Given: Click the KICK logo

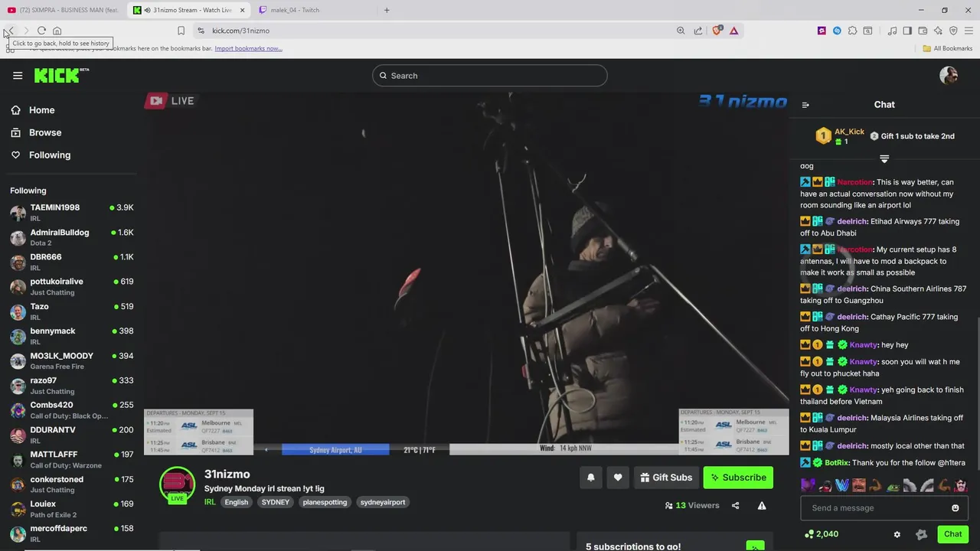Looking at the screenshot, I should tap(61, 75).
